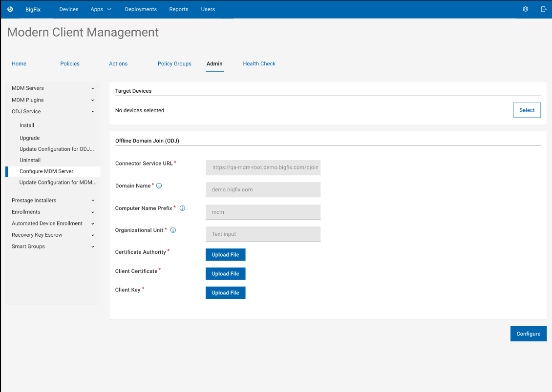Open the Policy Groups tab
This screenshot has height=392, width=552.
(x=174, y=63)
